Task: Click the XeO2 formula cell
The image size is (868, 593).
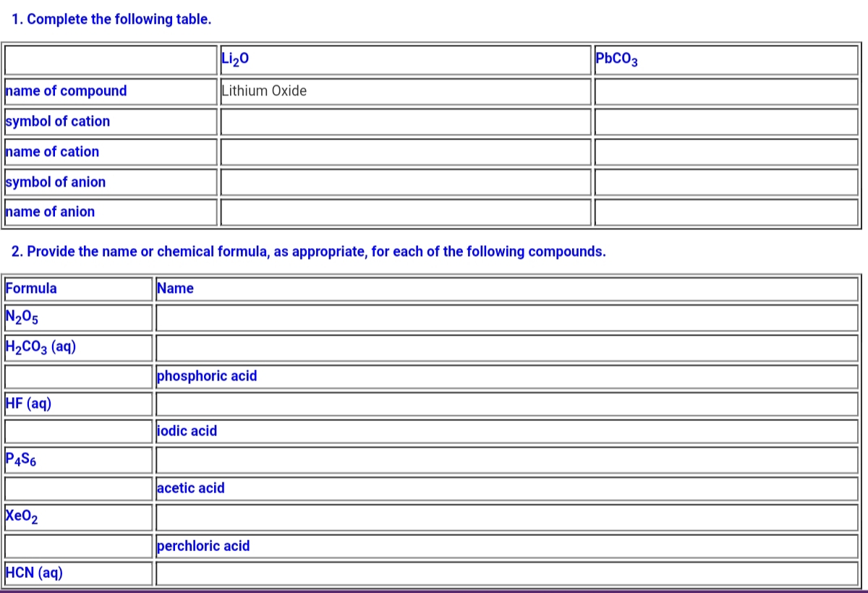Action: 77,517
